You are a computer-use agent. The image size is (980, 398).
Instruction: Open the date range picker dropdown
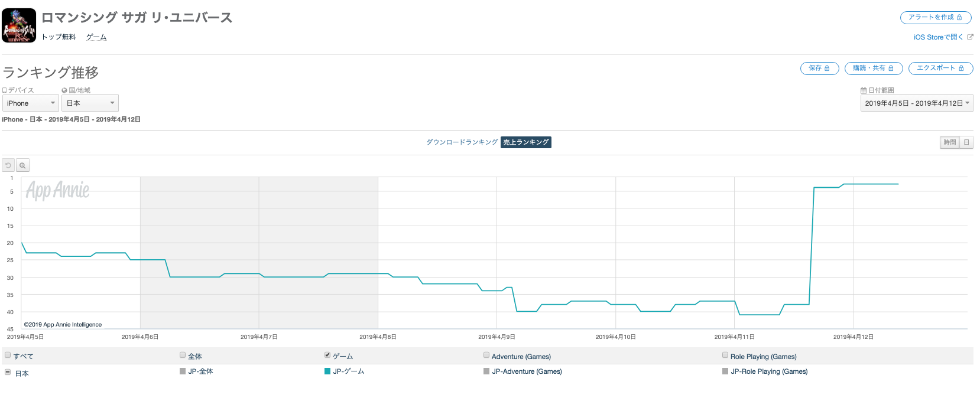(x=917, y=103)
